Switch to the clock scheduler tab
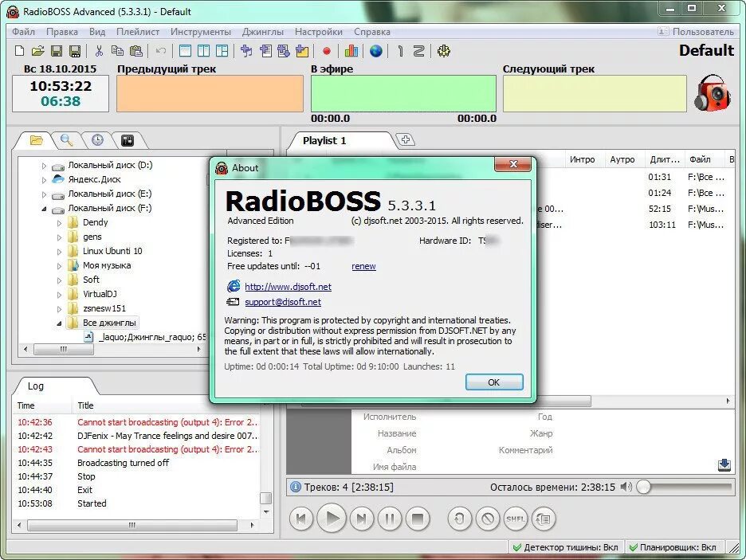Image resolution: width=746 pixels, height=560 pixels. click(97, 140)
